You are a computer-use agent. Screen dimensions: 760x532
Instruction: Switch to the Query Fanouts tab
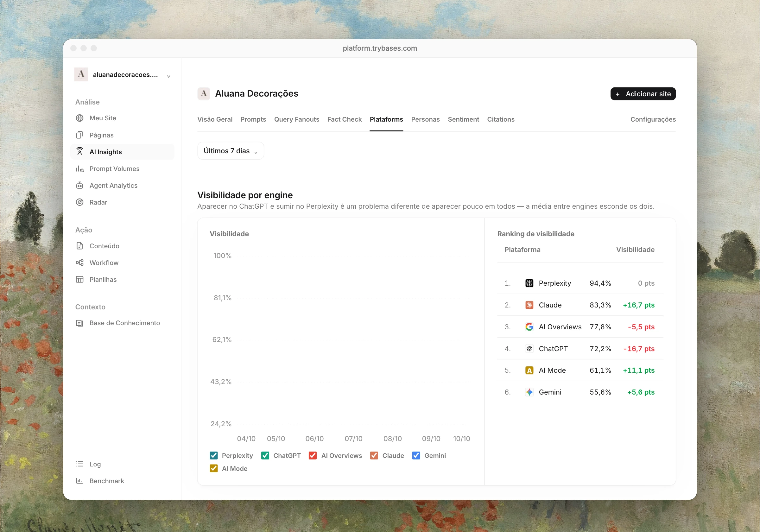pyautogui.click(x=297, y=119)
